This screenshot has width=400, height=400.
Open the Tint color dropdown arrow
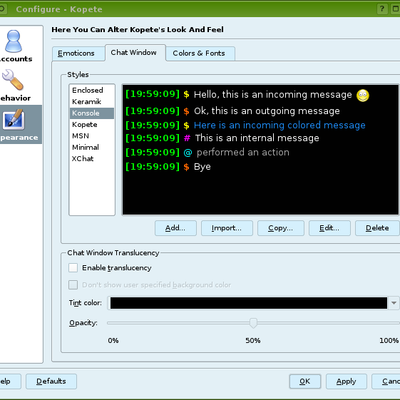coord(394,303)
